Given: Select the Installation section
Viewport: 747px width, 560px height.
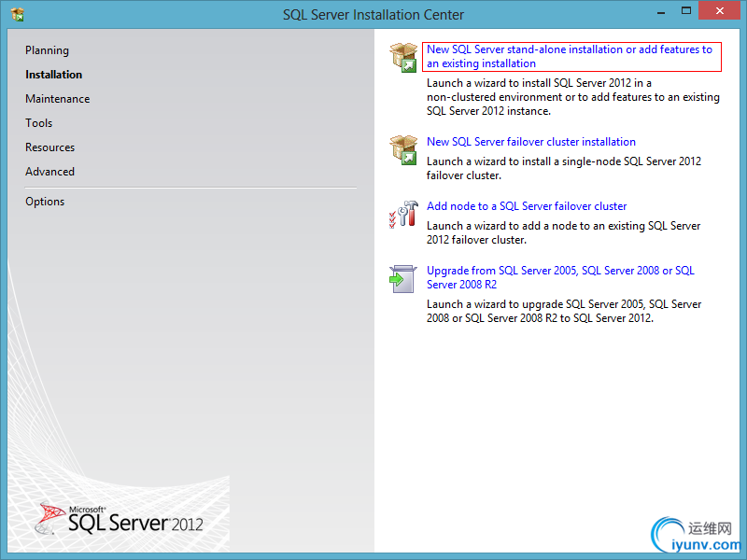Looking at the screenshot, I should [x=54, y=75].
